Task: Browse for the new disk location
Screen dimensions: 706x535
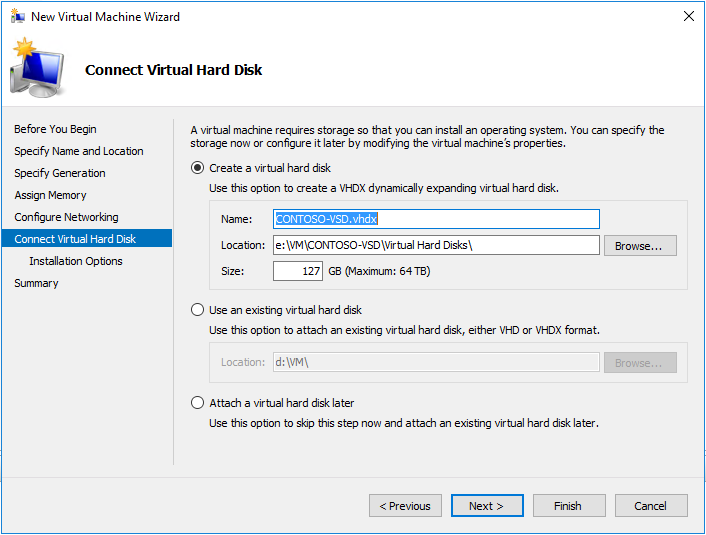Action: (x=640, y=245)
